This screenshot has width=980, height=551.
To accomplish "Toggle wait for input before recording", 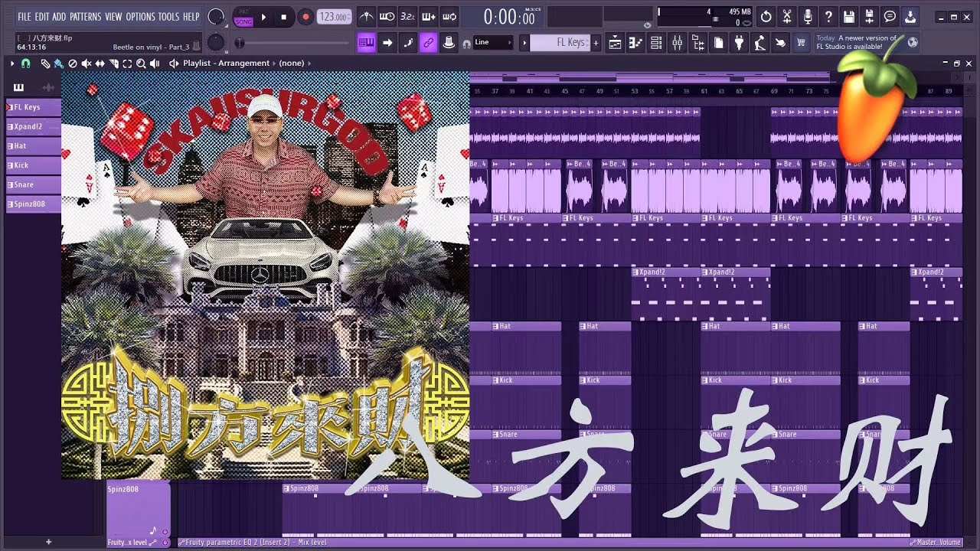I will point(387,17).
